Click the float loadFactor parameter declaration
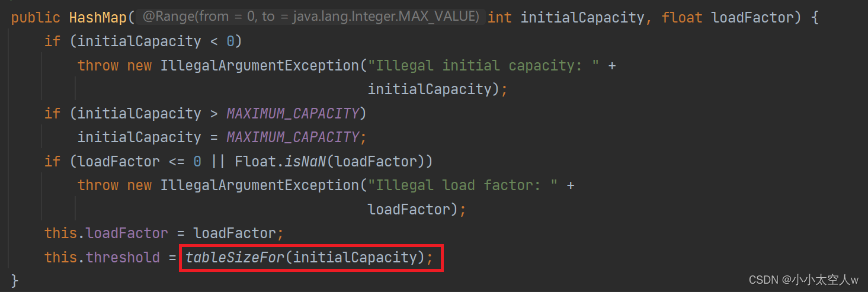 click(x=731, y=17)
